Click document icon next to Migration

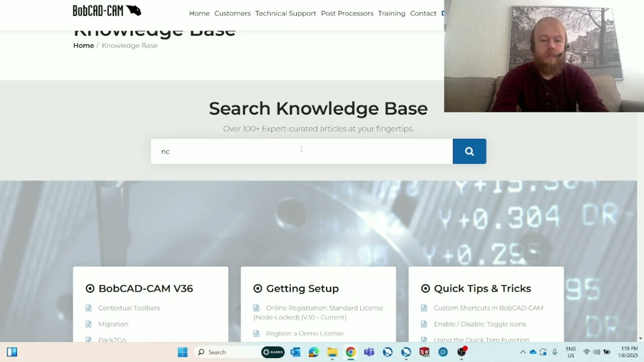point(89,324)
